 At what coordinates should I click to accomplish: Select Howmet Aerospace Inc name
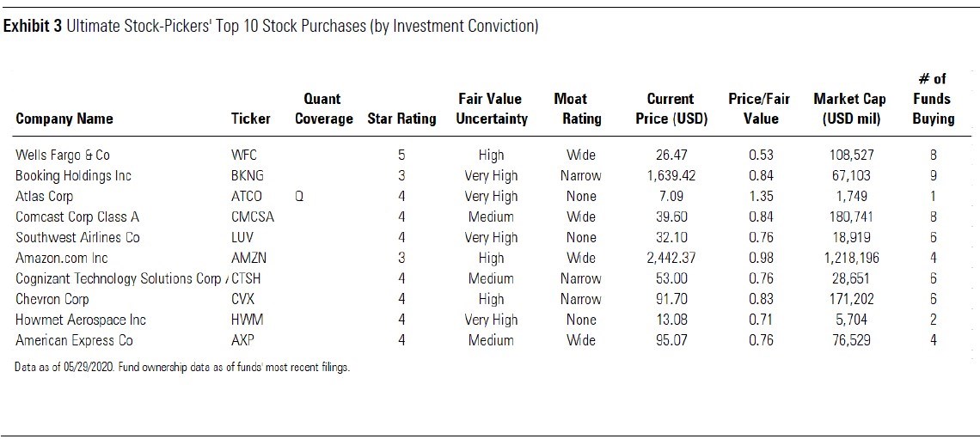click(81, 320)
